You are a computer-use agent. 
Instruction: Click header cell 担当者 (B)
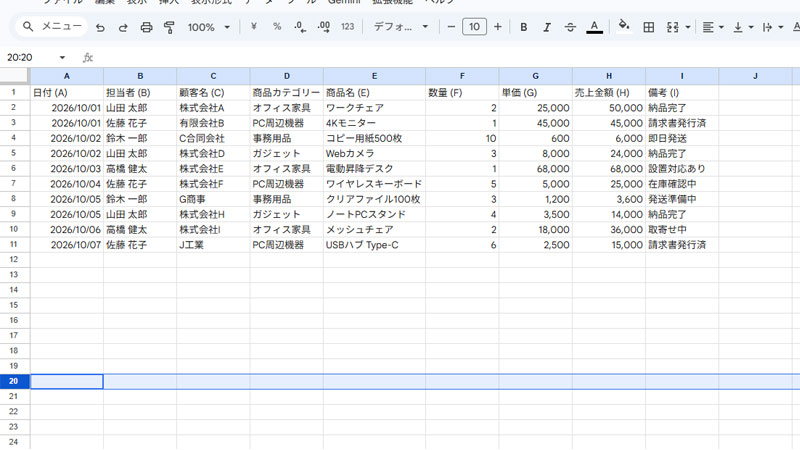pyautogui.click(x=140, y=92)
